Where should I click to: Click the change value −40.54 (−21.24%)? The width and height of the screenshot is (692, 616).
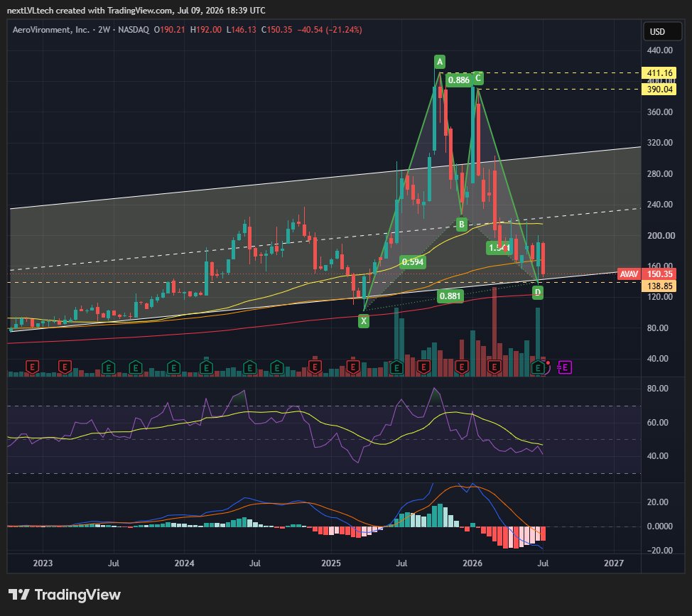(x=329, y=30)
